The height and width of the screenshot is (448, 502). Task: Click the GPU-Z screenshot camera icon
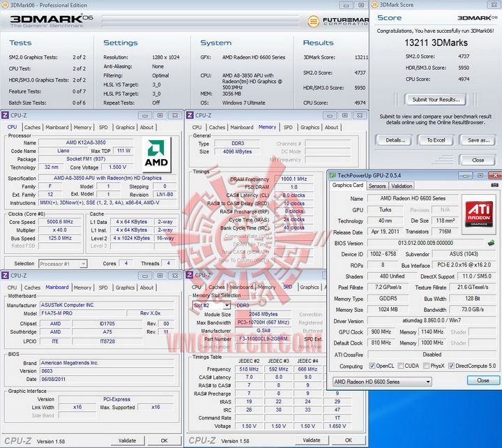coord(494,185)
